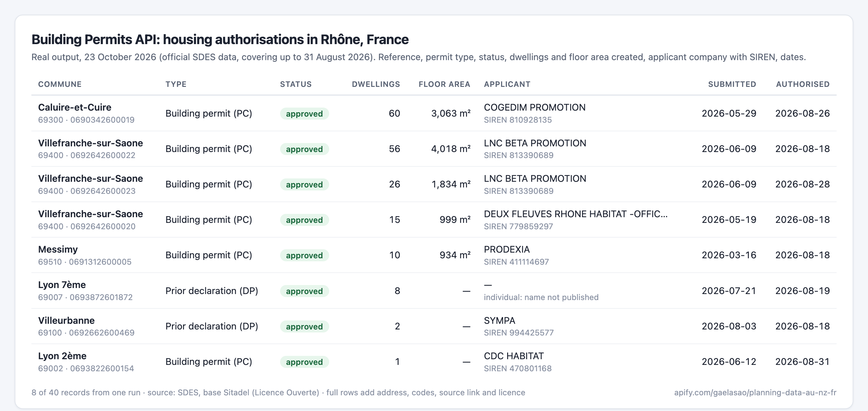Click reference 69400 · 0692642600020
The image size is (868, 411).
(x=86, y=227)
